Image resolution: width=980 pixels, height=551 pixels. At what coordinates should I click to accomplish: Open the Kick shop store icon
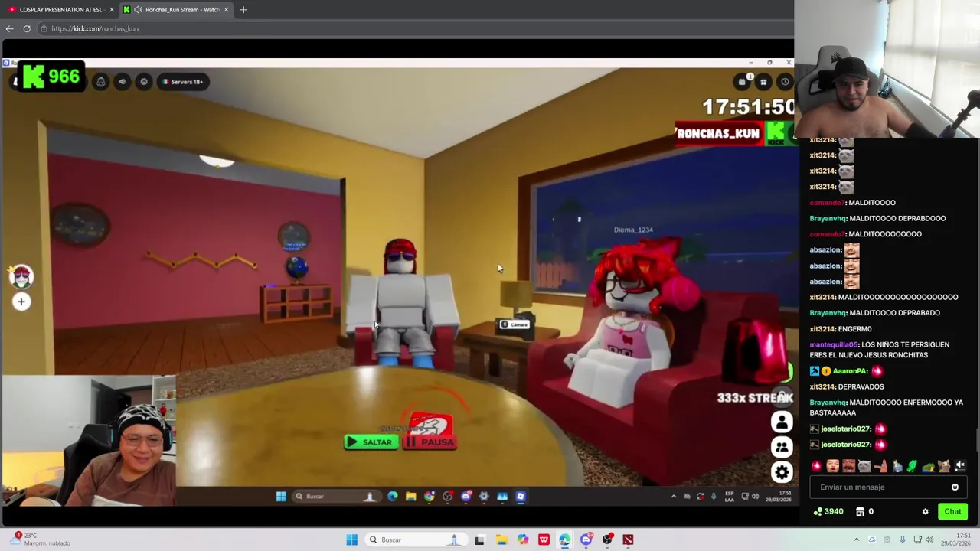pyautogui.click(x=860, y=511)
